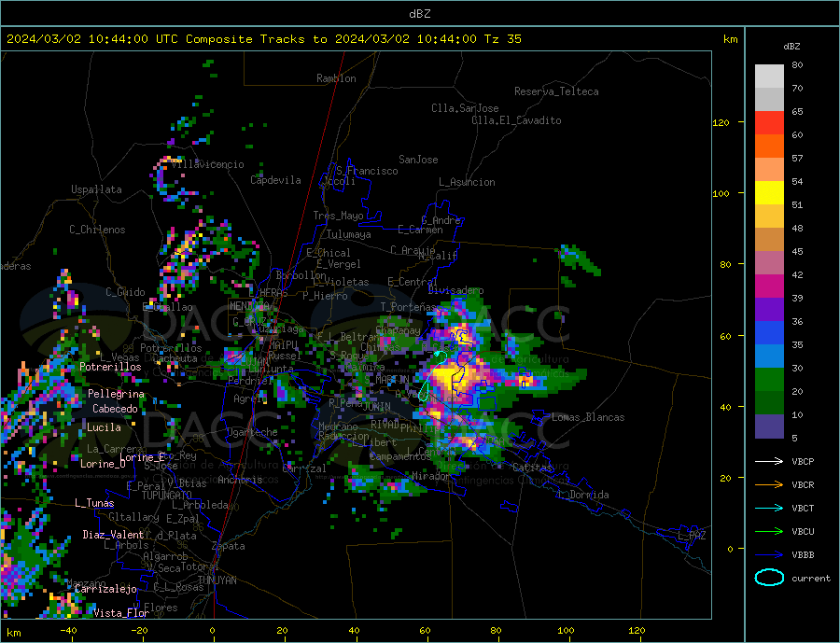Click the 'dBZ' label above the color scale
The image size is (840, 643).
(x=791, y=47)
